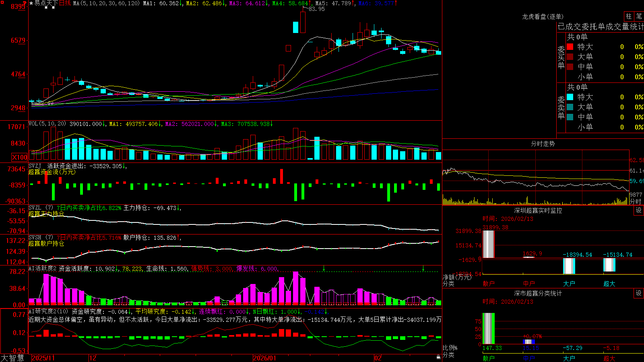Click the 委买单 section label

(x=561, y=58)
